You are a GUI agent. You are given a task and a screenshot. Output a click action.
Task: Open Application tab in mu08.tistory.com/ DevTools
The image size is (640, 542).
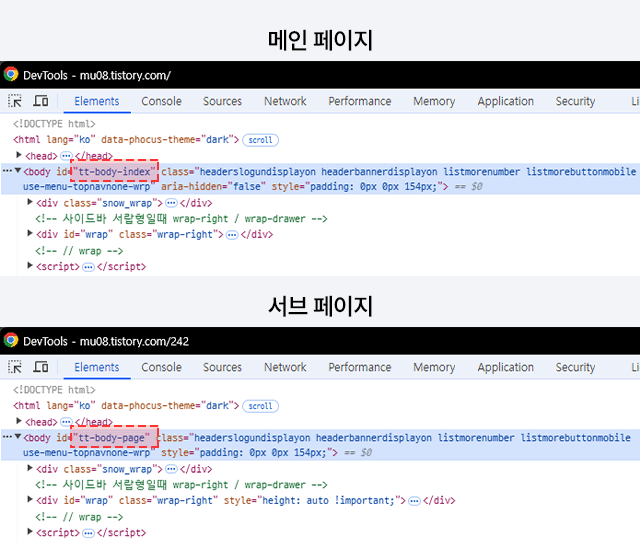505,101
